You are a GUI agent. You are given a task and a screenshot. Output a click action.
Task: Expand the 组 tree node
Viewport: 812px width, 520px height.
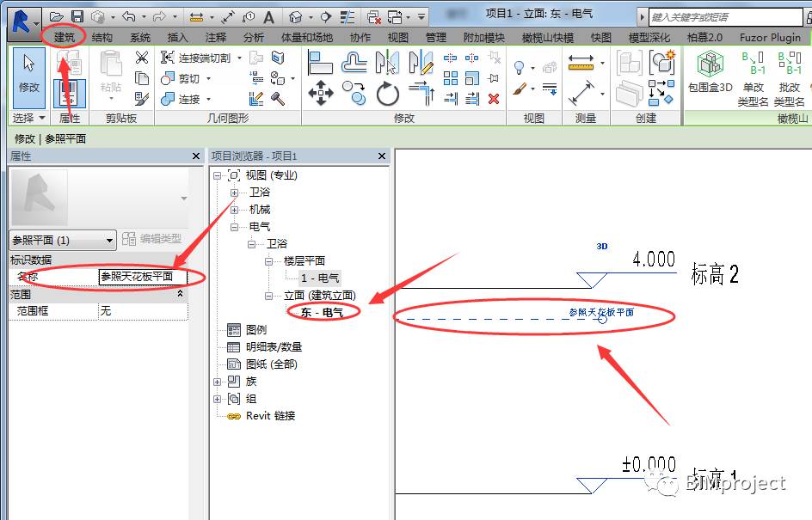pyautogui.click(x=217, y=399)
